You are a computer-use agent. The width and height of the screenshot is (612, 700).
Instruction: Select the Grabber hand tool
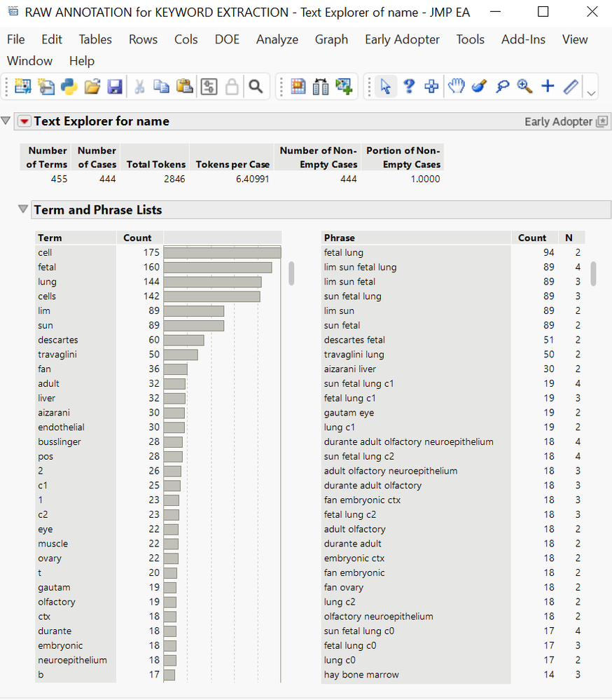pos(456,86)
